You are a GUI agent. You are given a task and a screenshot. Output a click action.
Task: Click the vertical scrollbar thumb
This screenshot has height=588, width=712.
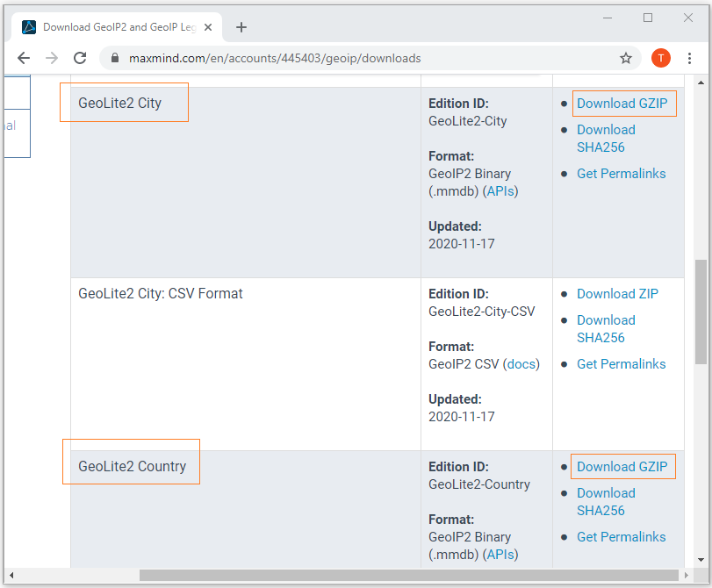click(701, 312)
